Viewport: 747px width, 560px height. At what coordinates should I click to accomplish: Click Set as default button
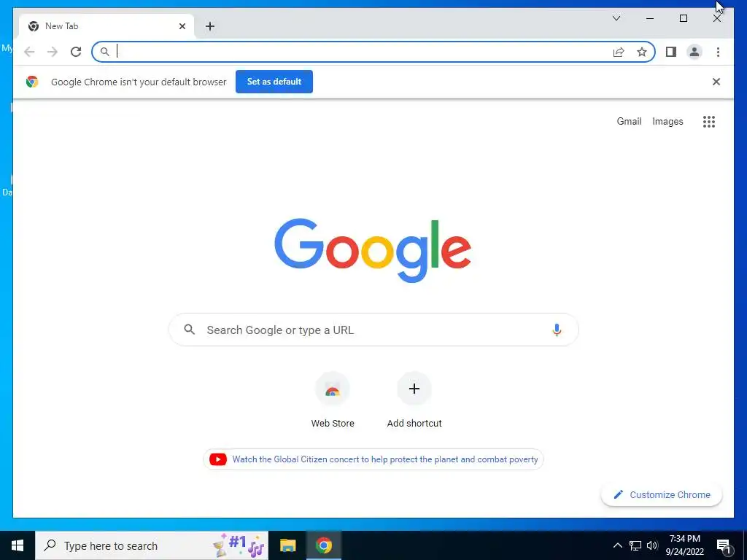274,82
